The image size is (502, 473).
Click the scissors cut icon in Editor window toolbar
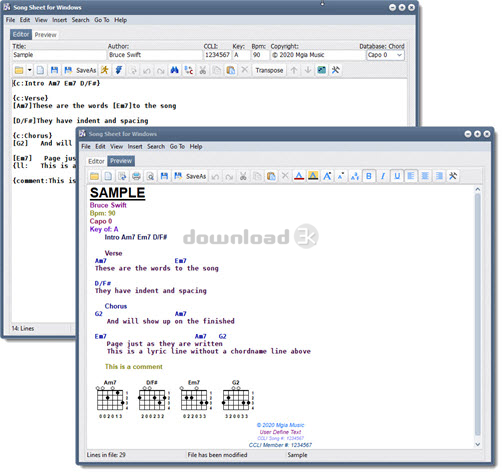tap(203, 70)
